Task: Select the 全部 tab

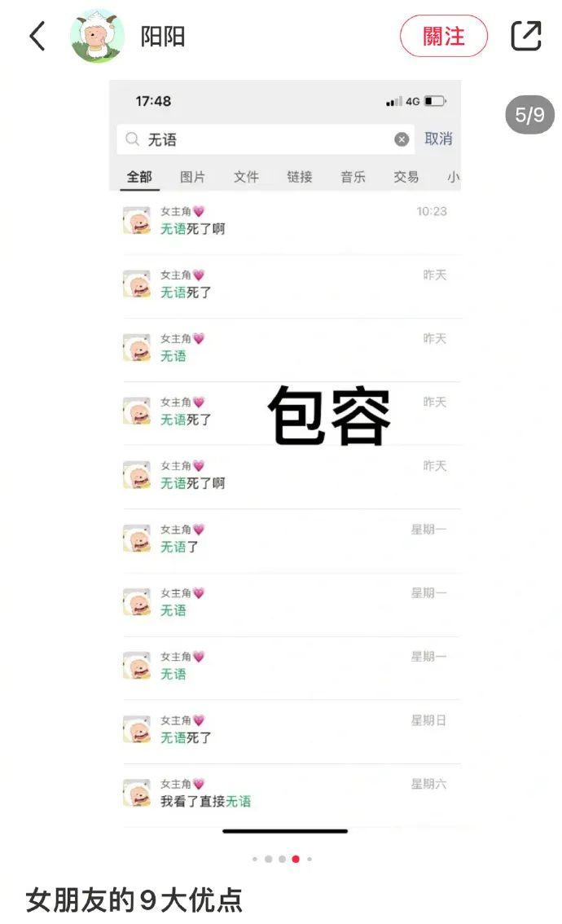Action: [x=139, y=177]
